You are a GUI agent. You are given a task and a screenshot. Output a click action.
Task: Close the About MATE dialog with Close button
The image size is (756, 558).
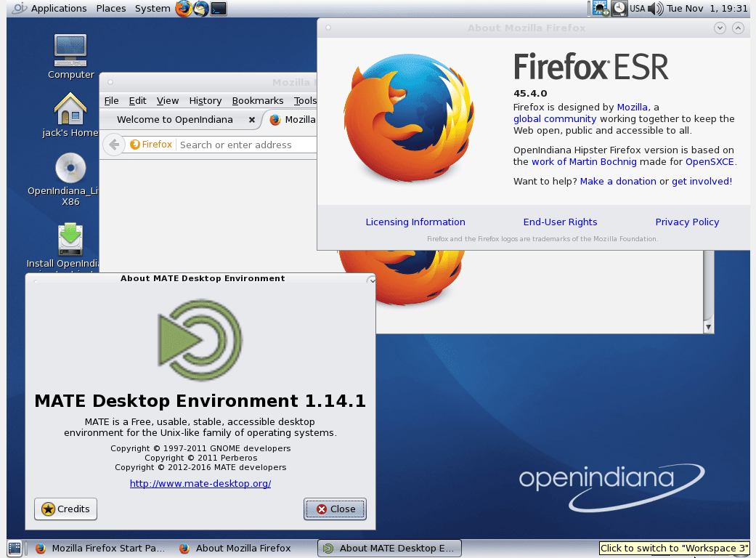pos(335,509)
